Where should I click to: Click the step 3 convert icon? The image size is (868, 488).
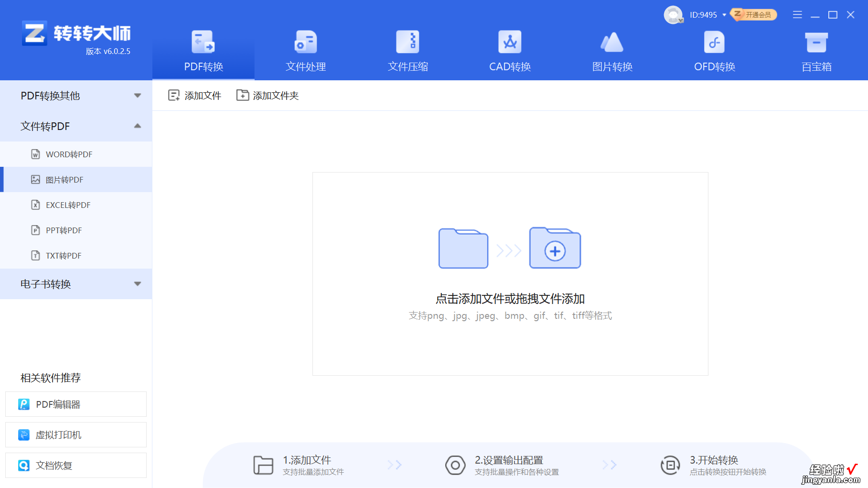(x=670, y=465)
